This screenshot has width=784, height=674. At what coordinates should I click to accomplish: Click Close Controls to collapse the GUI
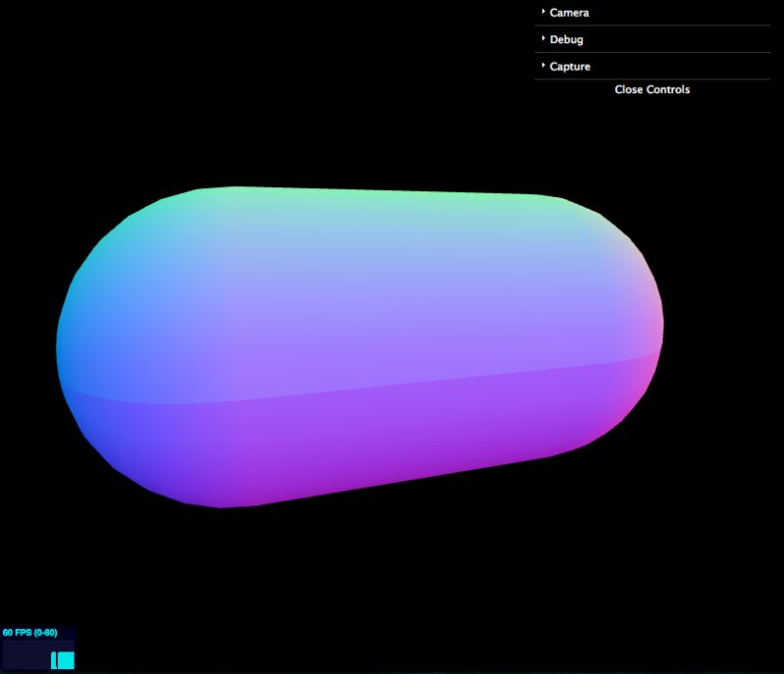[x=651, y=89]
